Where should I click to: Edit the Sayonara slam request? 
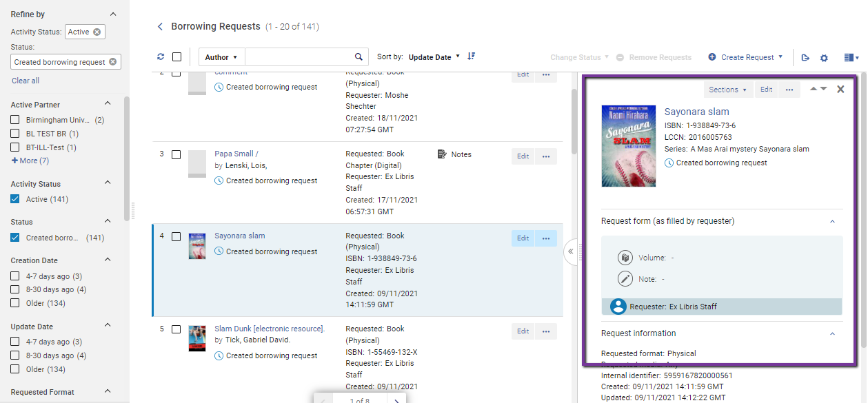click(523, 238)
